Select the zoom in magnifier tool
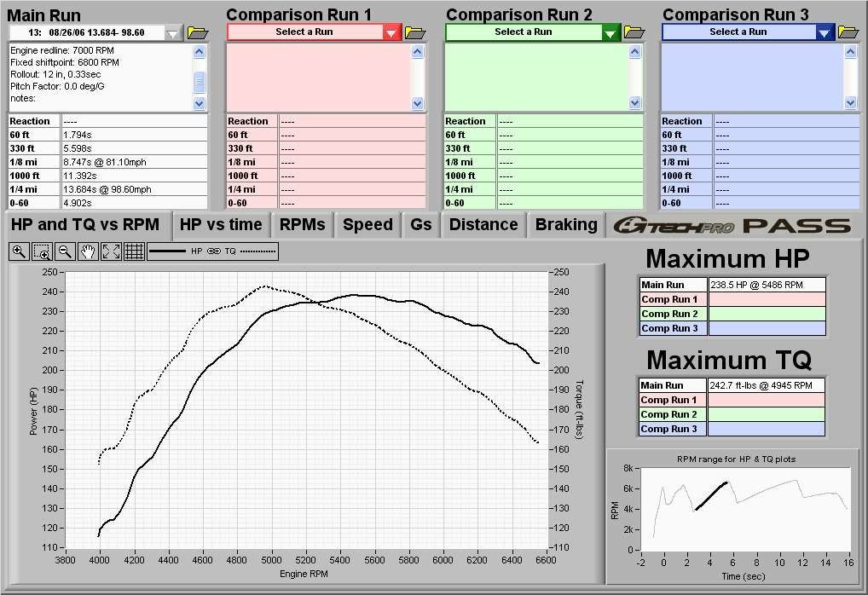The width and height of the screenshot is (868, 595). (19, 251)
